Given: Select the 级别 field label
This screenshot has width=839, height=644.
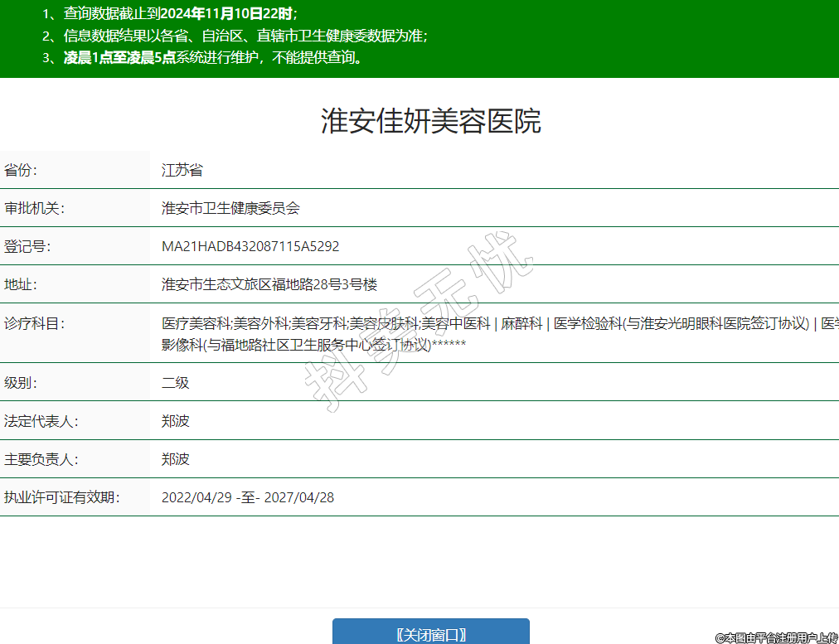Looking at the screenshot, I should point(22,383).
